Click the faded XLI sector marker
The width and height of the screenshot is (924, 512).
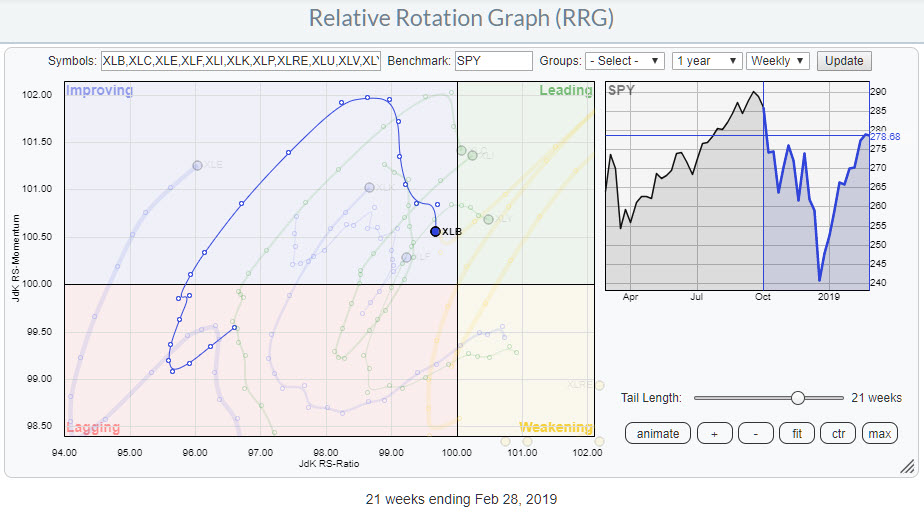click(472, 156)
